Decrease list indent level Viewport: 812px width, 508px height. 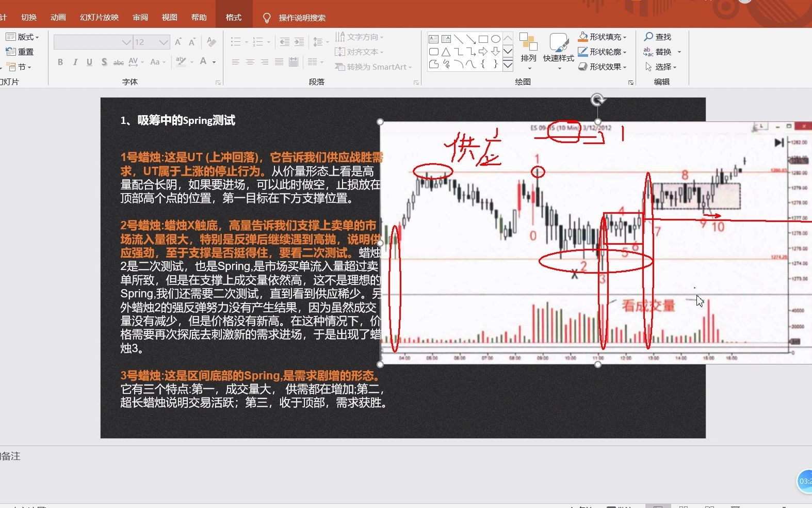284,42
